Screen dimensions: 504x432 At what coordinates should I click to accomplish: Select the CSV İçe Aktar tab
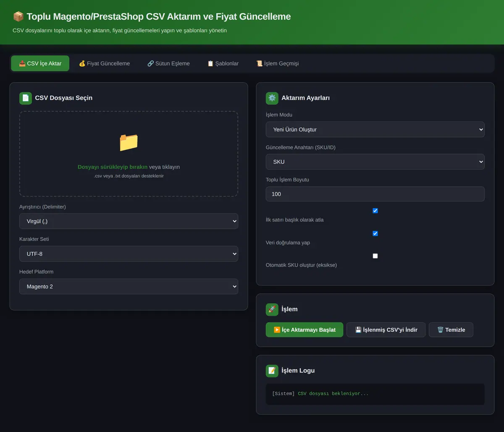point(40,63)
